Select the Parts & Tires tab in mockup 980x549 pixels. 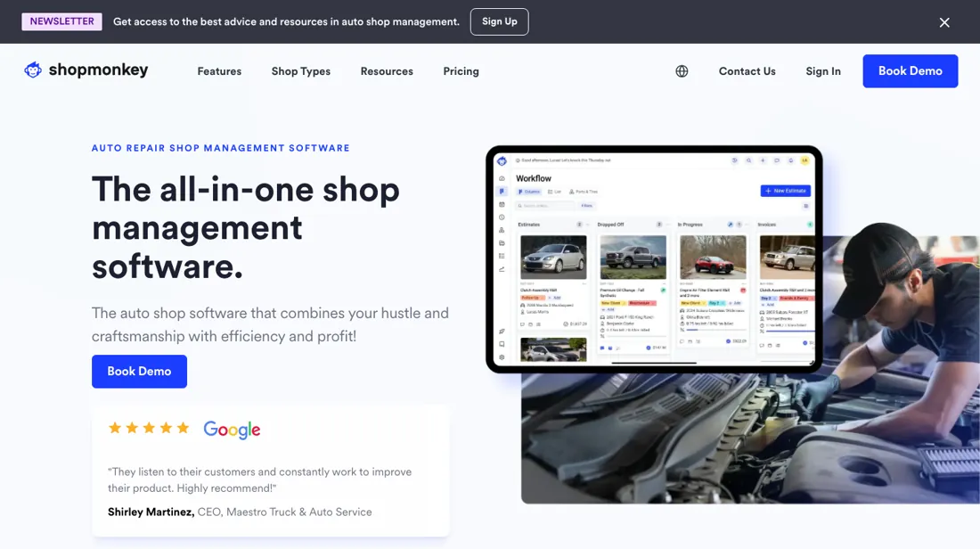[584, 192]
